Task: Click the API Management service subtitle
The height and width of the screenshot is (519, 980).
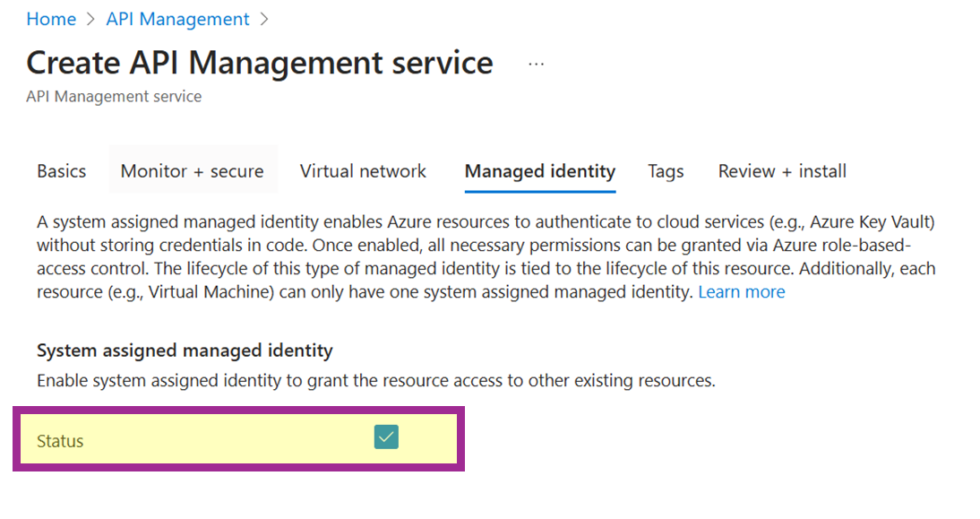Action: pos(114,96)
